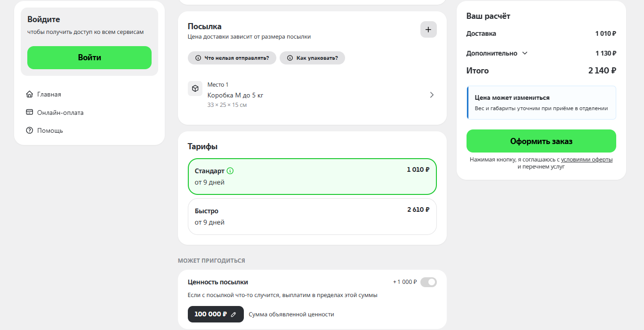The height and width of the screenshot is (330, 644).
Task: Click the plus icon to add parcel
Action: tap(428, 29)
